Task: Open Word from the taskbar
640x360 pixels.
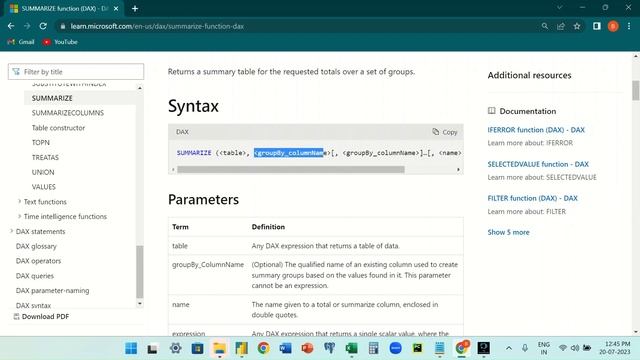Action: 285,348
